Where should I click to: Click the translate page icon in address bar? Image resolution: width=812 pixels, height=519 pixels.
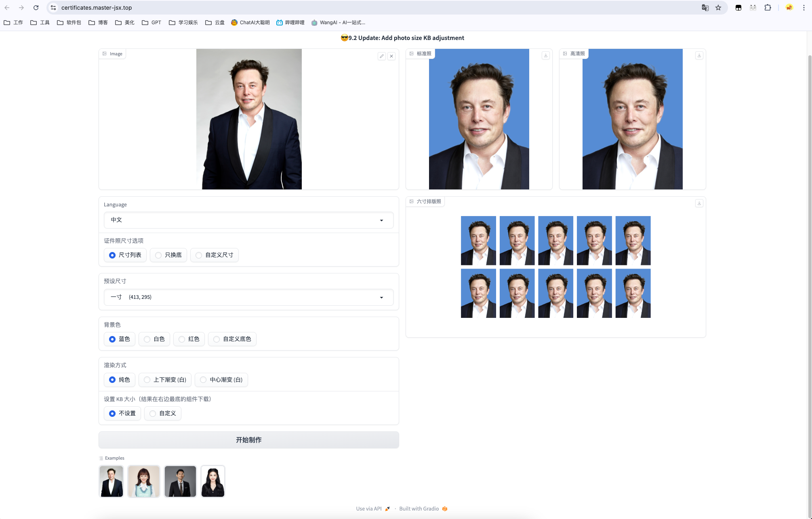tap(705, 8)
